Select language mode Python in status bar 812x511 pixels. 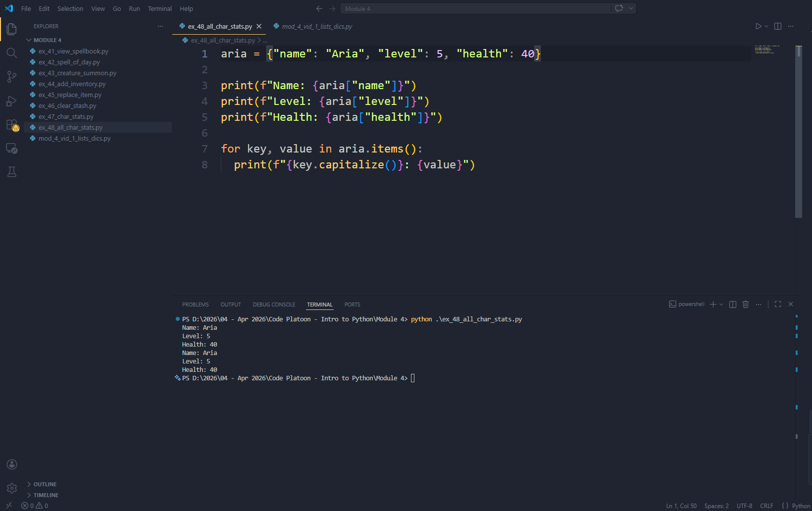pos(801,506)
